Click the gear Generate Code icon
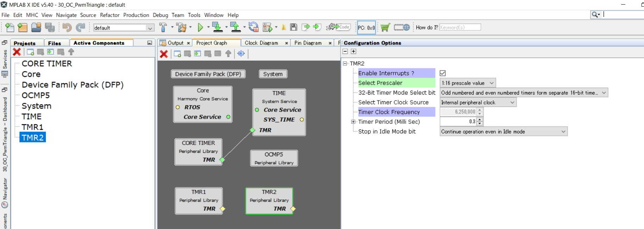644x229 pixels. pyautogui.click(x=338, y=27)
